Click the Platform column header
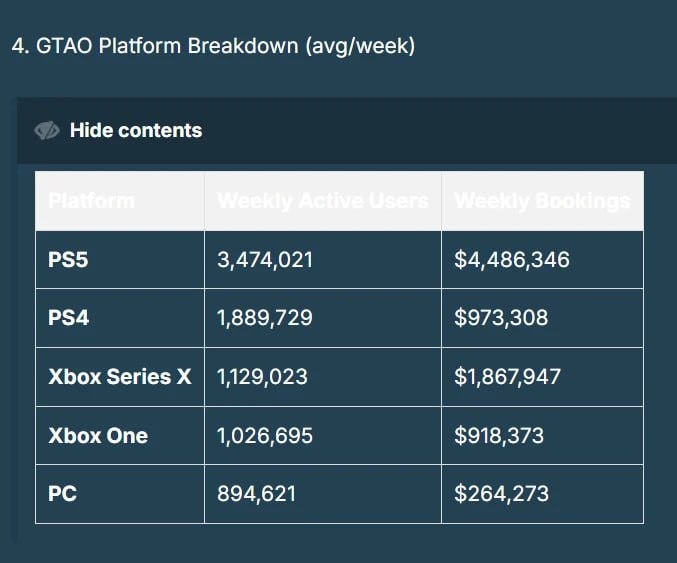Image resolution: width=677 pixels, height=563 pixels. [91, 201]
